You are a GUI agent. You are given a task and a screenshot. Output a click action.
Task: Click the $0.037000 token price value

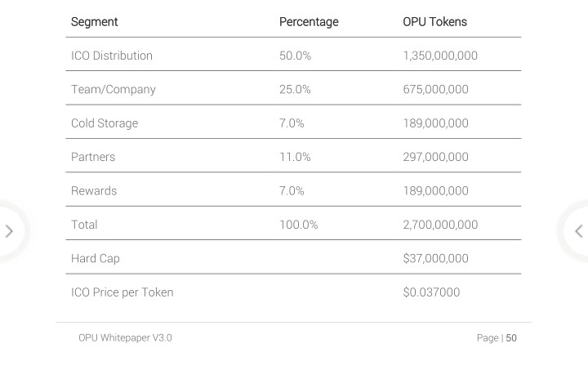tap(431, 292)
